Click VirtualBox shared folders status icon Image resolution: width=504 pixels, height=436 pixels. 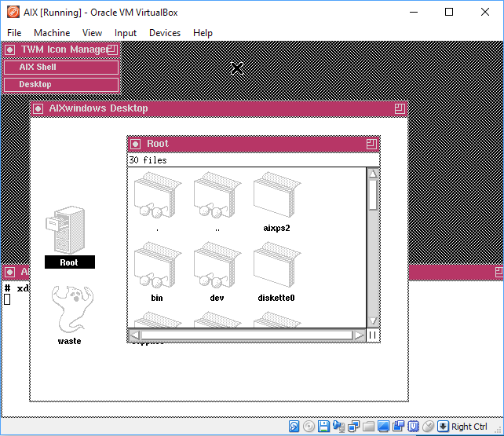click(368, 427)
